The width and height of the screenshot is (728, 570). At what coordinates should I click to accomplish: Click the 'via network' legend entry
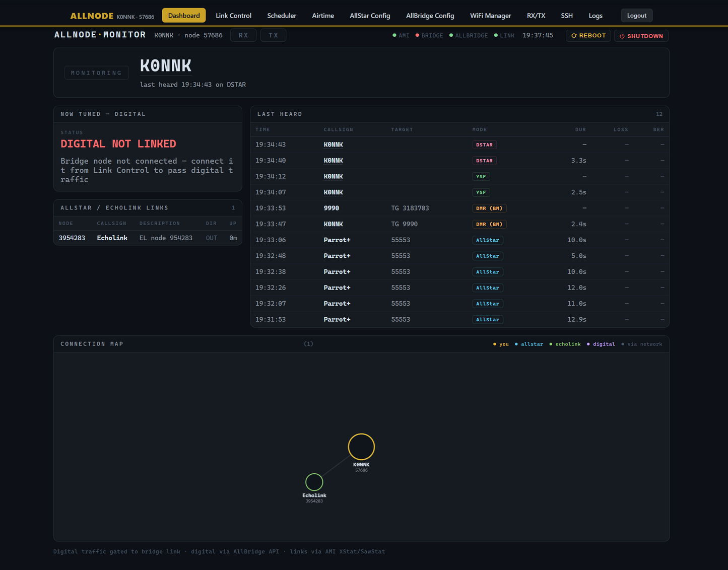tap(642, 344)
